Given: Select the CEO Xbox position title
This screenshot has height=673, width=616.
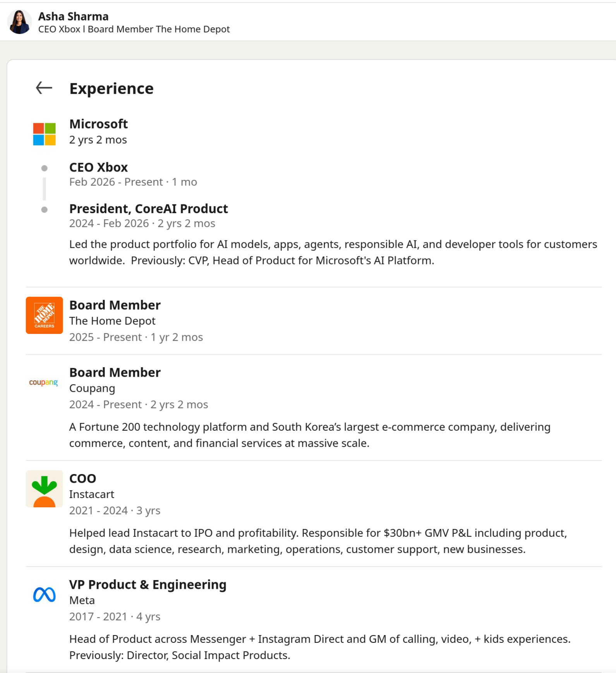Looking at the screenshot, I should tap(98, 167).
